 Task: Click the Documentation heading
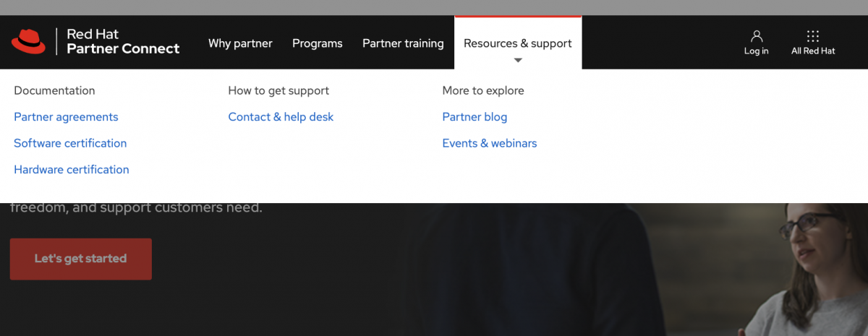pos(54,91)
